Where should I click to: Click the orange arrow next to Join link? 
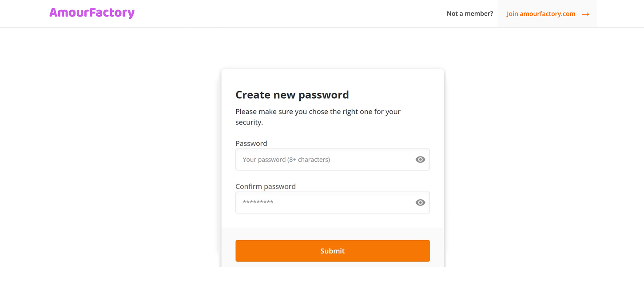pos(585,14)
